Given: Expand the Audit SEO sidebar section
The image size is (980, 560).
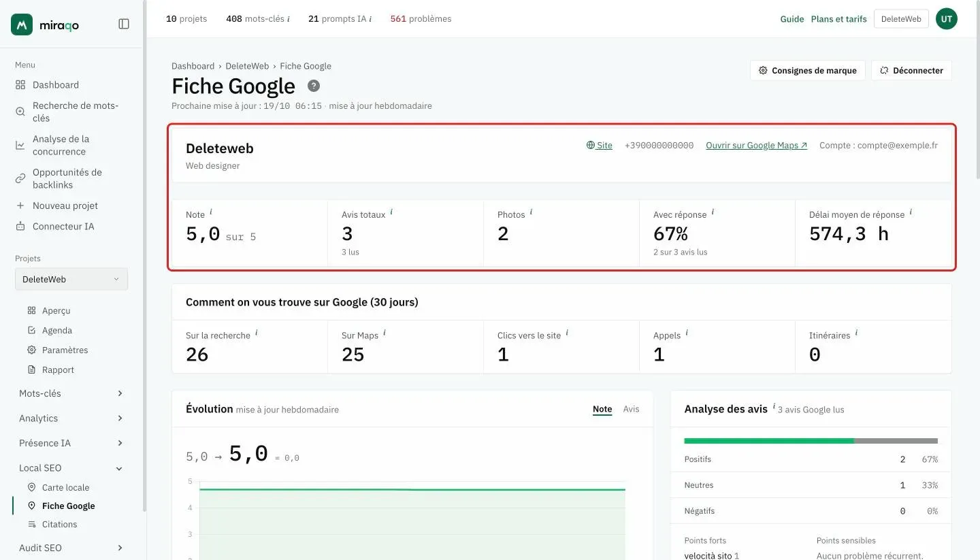Looking at the screenshot, I should [71, 548].
